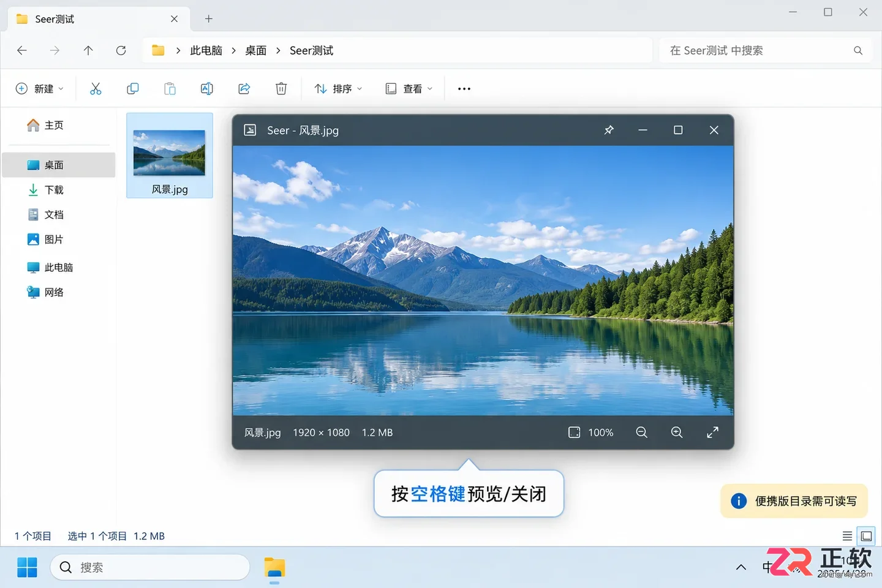Click the Copy icon in Explorer toolbar

pos(132,89)
